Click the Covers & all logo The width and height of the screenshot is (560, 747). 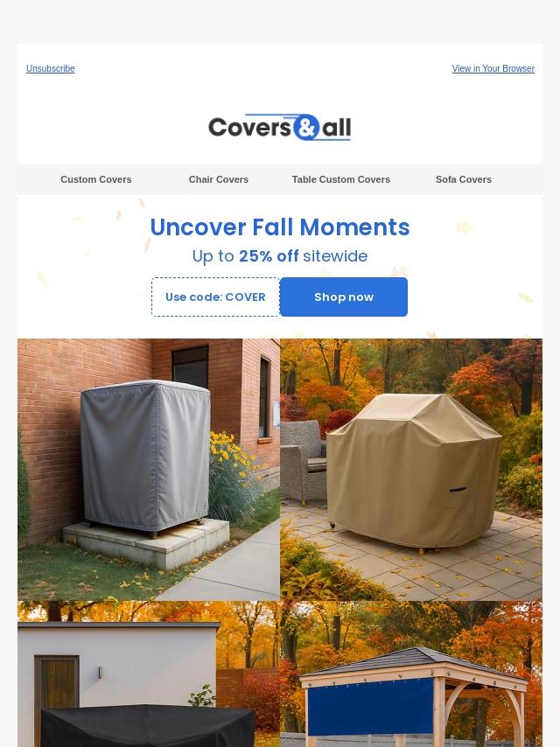[x=280, y=127]
